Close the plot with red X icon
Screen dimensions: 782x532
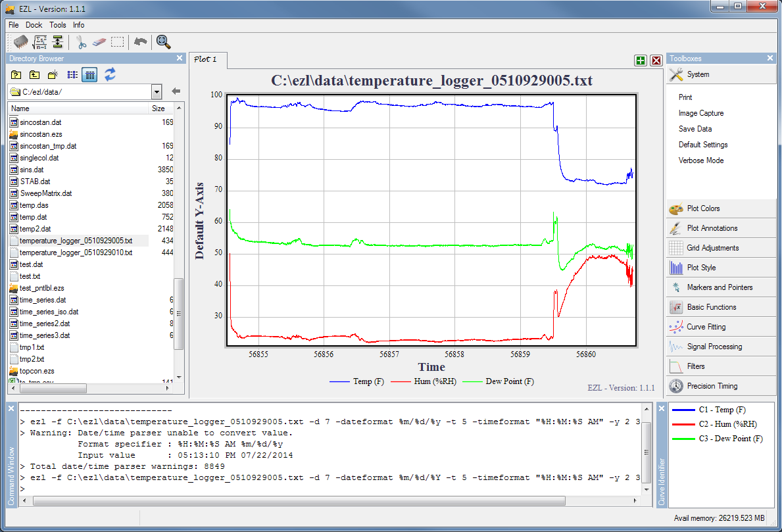click(656, 60)
